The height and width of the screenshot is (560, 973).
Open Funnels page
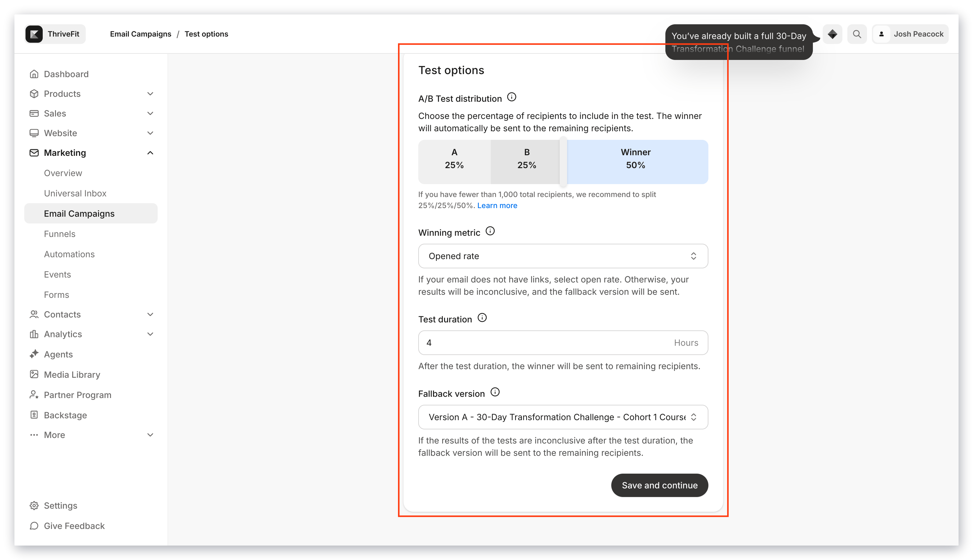coord(60,234)
